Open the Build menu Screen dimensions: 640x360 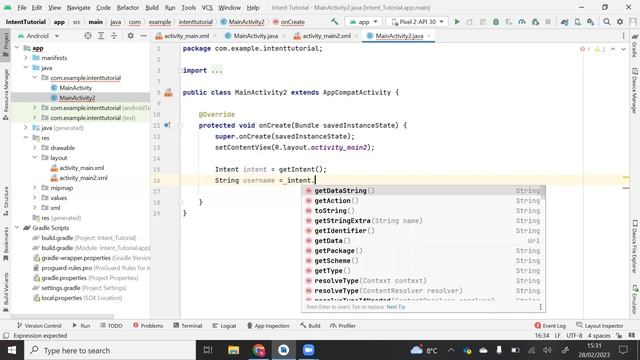(152, 7)
